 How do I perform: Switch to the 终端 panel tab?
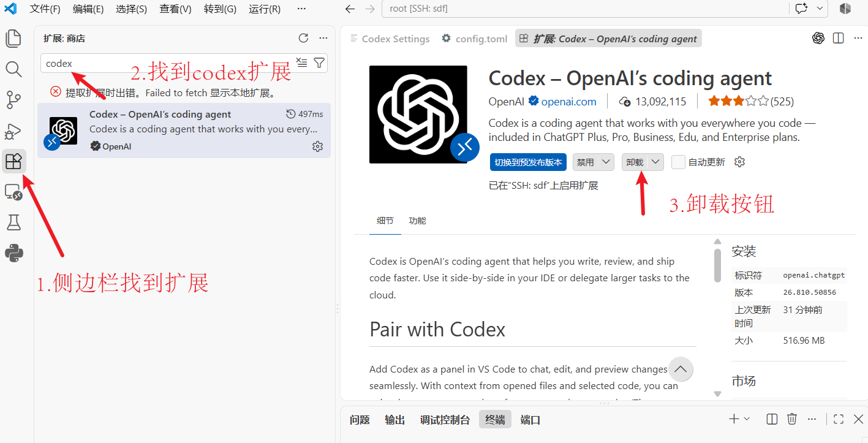coord(495,420)
